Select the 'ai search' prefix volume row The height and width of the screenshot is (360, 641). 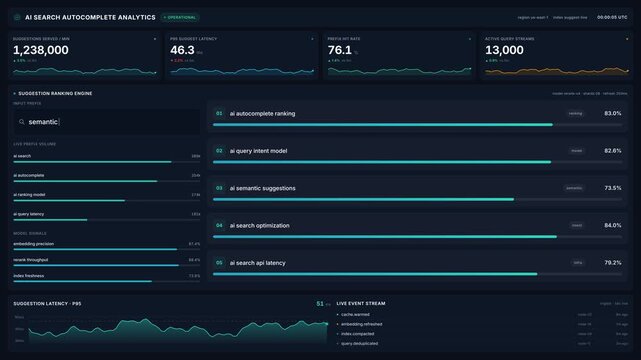click(x=107, y=159)
